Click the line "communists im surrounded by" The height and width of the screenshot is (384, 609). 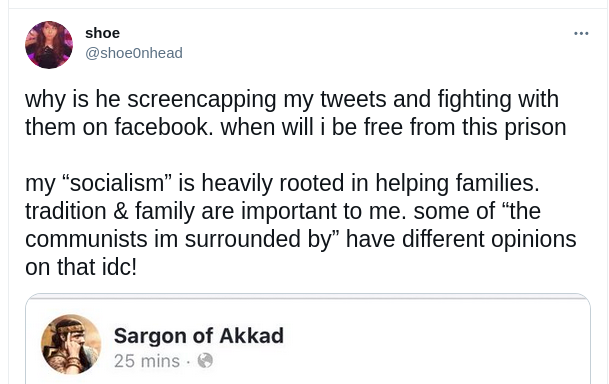pyautogui.click(x=301, y=239)
